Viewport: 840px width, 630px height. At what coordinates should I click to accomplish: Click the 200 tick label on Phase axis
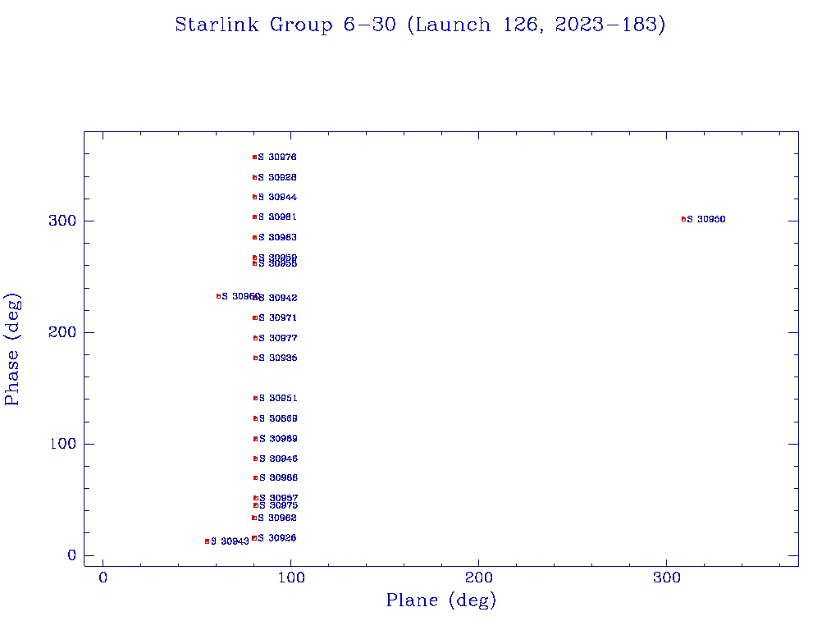coord(62,332)
